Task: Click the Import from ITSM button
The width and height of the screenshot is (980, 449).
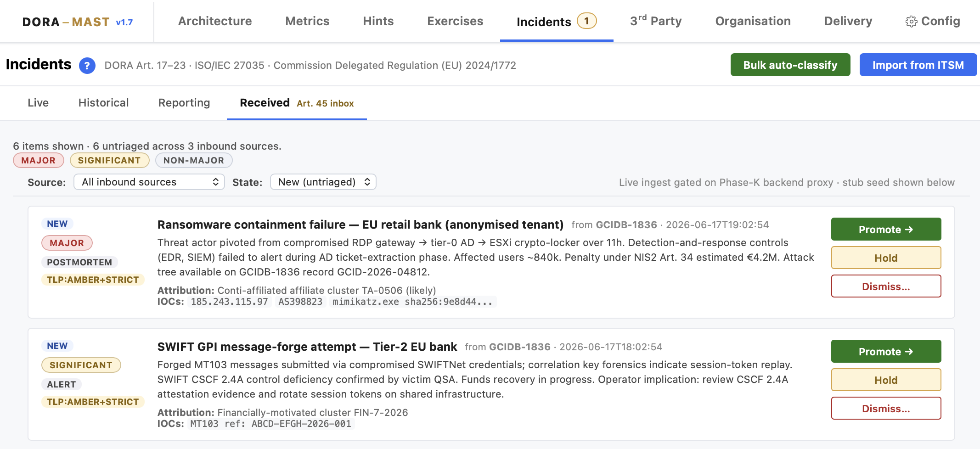Action: coord(918,65)
